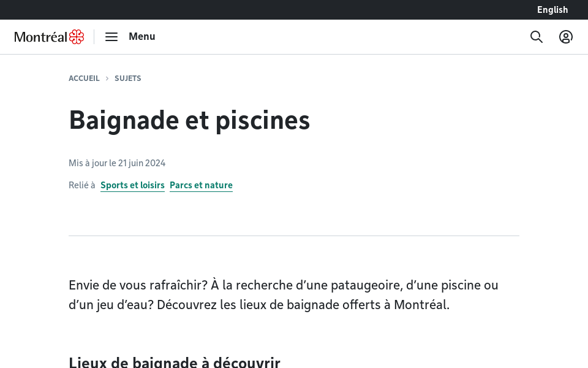Click the red Montréal flower logo
This screenshot has height=368, width=588.
(x=76, y=36)
